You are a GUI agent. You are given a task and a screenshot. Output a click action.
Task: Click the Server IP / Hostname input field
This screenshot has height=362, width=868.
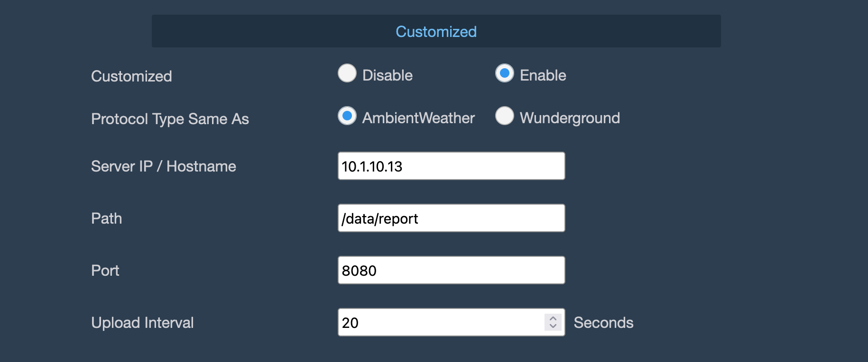click(451, 166)
